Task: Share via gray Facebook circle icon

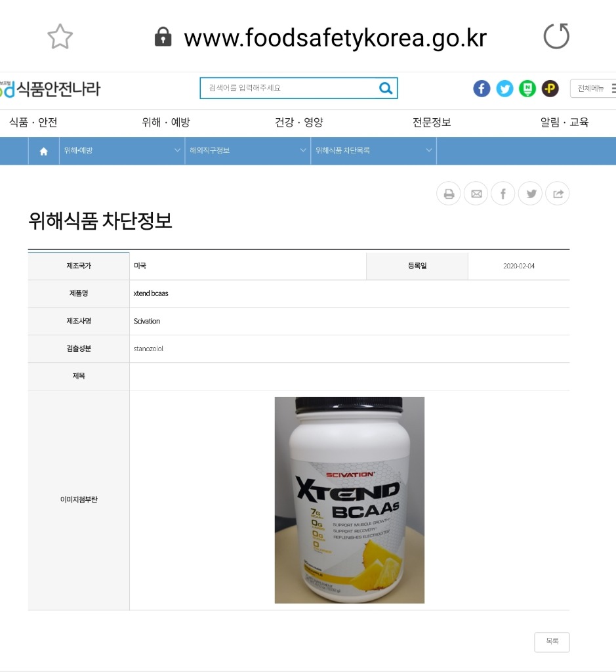Action: [503, 194]
